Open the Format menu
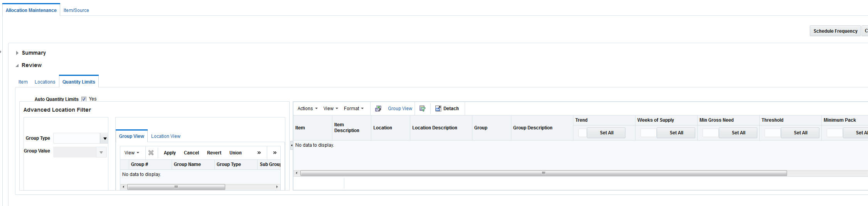The height and width of the screenshot is (206, 868). (354, 109)
